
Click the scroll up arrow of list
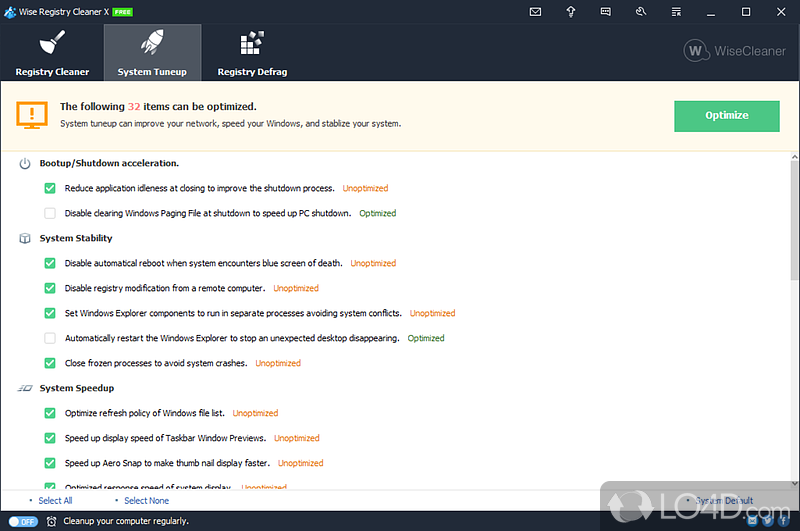(x=794, y=157)
